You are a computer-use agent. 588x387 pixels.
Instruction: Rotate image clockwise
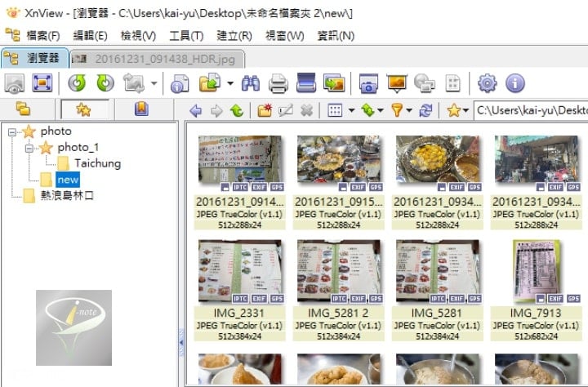pyautogui.click(x=105, y=83)
